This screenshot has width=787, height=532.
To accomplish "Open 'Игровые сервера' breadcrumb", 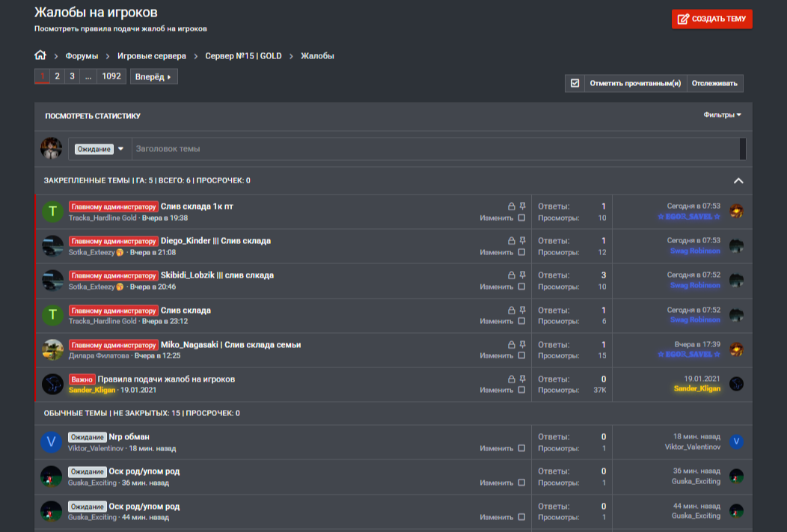I will [152, 55].
